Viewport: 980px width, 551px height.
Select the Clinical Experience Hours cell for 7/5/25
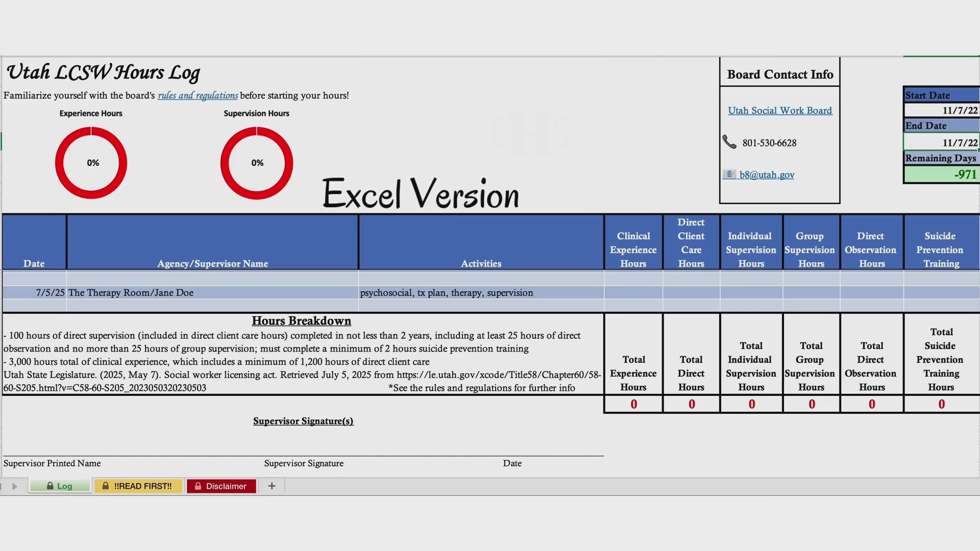633,292
